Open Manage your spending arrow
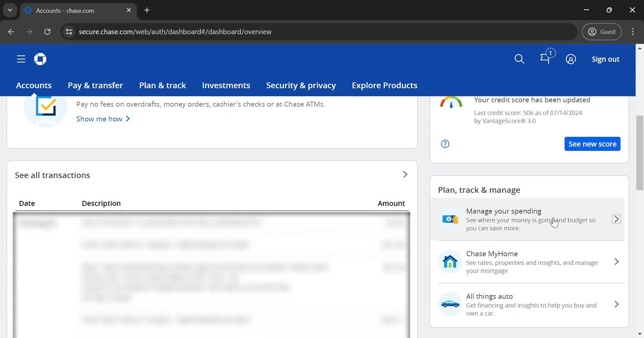 (616, 219)
